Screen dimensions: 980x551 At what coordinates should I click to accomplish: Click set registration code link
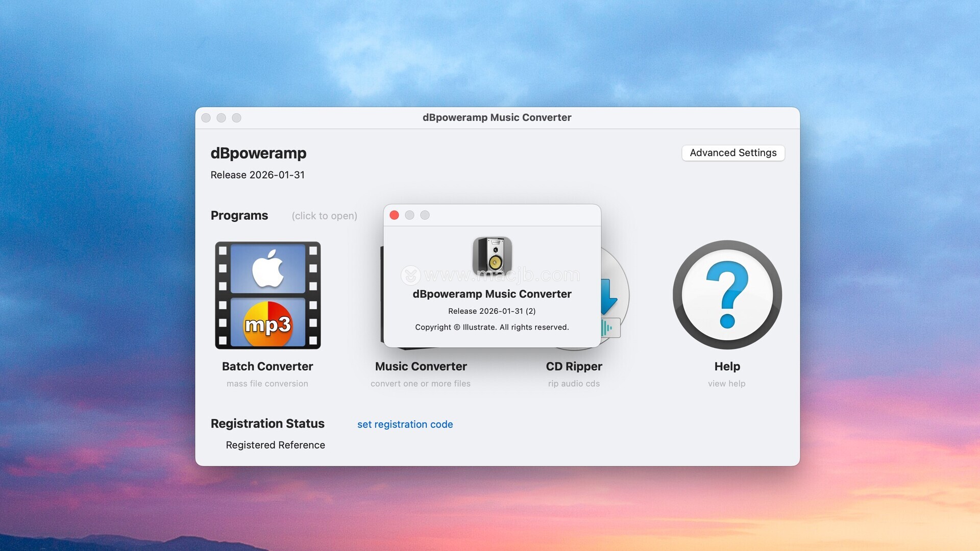click(405, 424)
